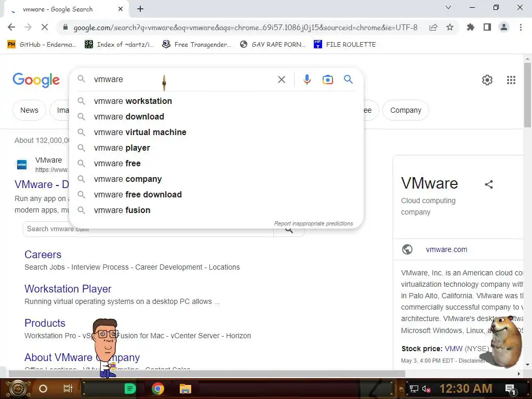Open the green notes app in the taskbar
Screen dimensions: 532x399
pyautogui.click(x=130, y=389)
